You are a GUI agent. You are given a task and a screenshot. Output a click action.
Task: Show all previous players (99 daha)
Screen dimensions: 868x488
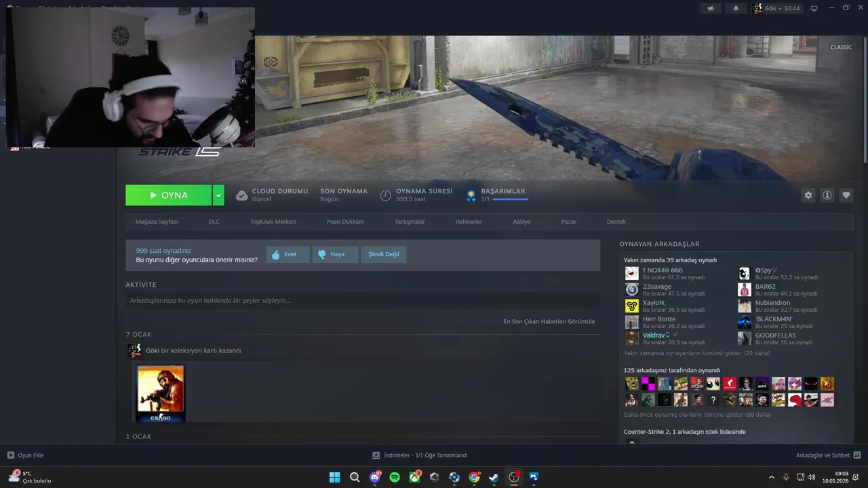(x=697, y=415)
